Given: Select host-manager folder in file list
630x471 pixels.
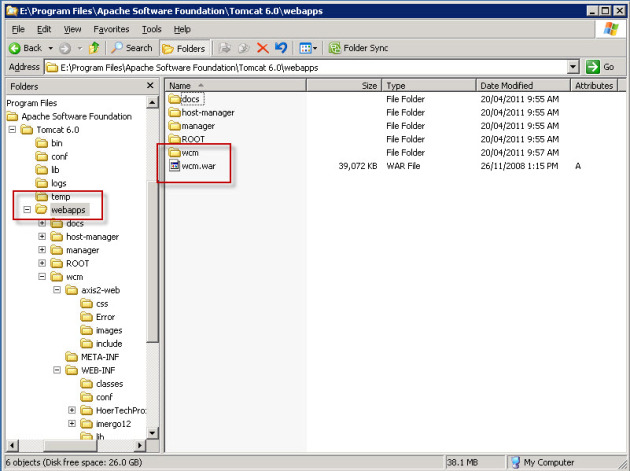Looking at the screenshot, I should (202, 113).
